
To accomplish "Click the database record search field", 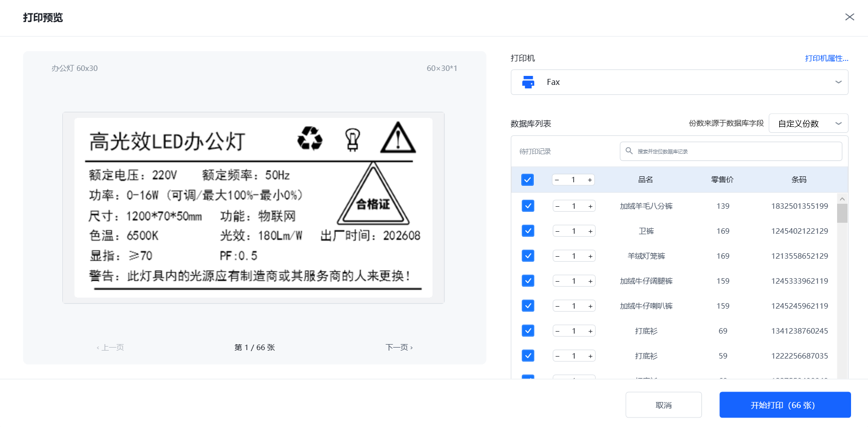I will click(x=731, y=151).
